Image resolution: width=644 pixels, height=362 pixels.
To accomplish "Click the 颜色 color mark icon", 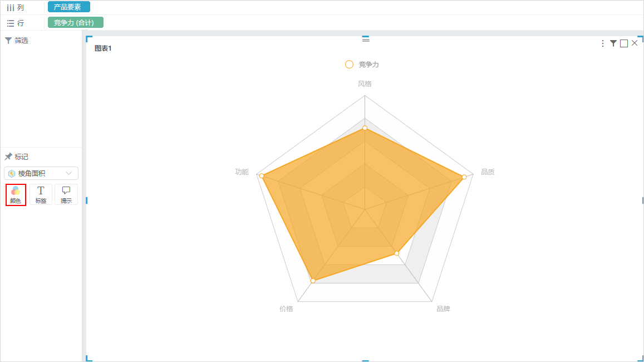I will [x=16, y=195].
